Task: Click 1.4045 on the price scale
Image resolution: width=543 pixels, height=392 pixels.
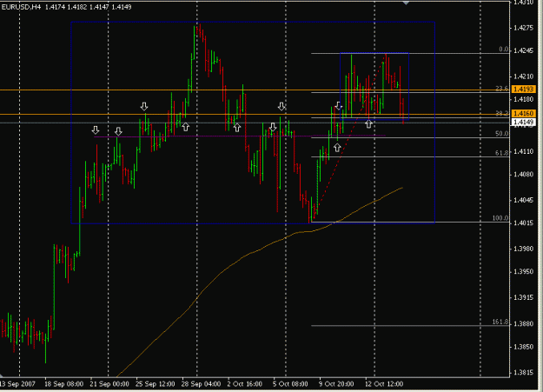Action: [523, 200]
